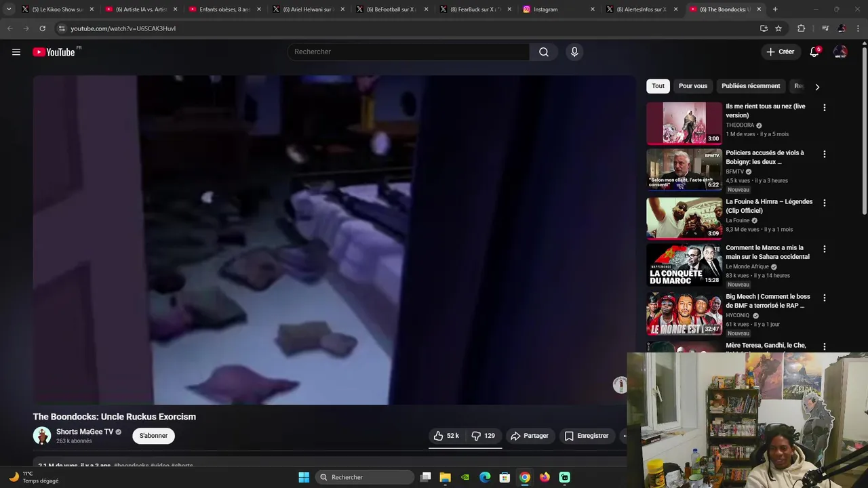Go back in browser history
Image resolution: width=868 pixels, height=488 pixels.
coord(9,28)
